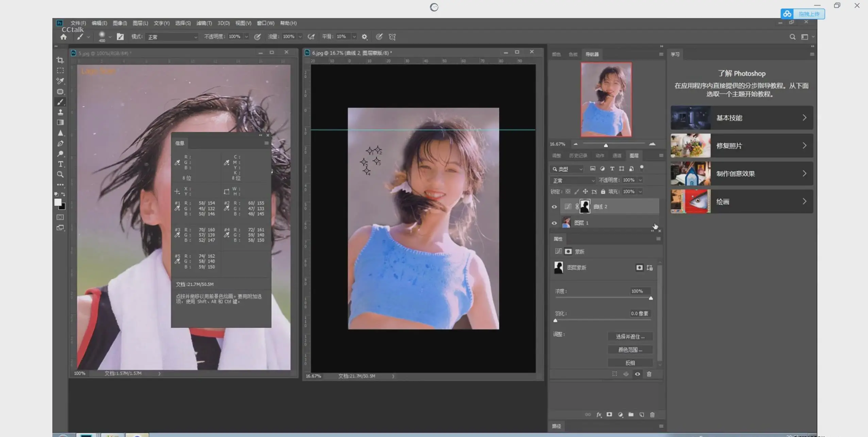Toggle the layer filter on/off switch

(642, 168)
